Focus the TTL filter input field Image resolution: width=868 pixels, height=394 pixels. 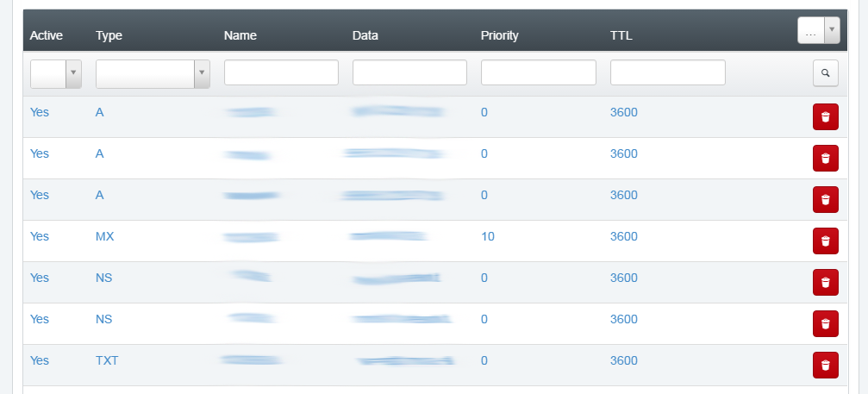(x=668, y=72)
